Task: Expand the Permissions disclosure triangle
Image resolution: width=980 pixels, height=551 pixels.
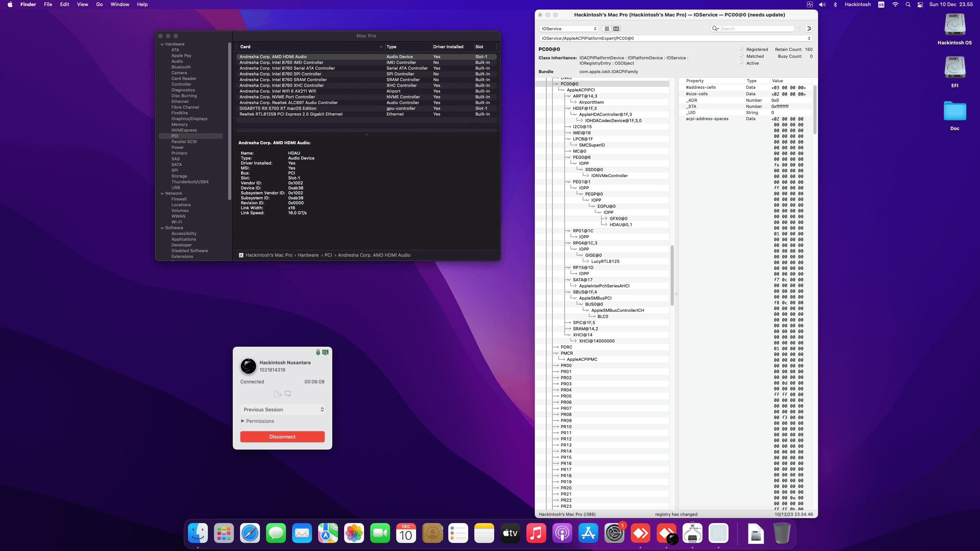Action: (x=243, y=421)
